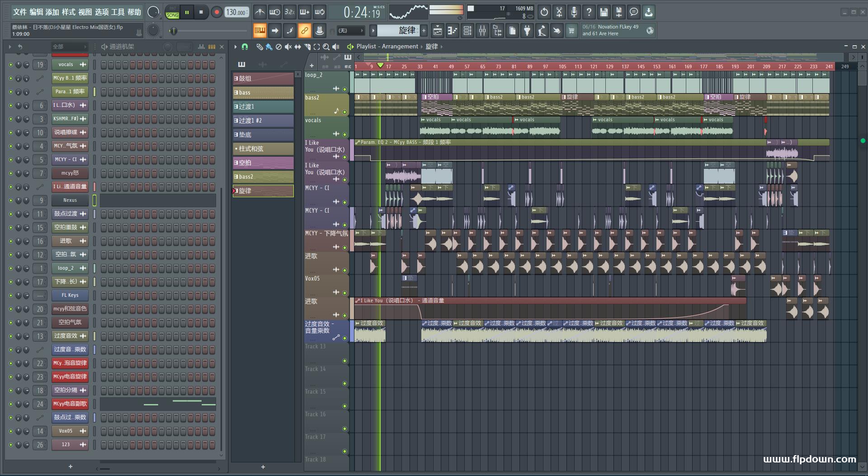Click the Record button
This screenshot has height=476, width=868.
click(x=217, y=12)
